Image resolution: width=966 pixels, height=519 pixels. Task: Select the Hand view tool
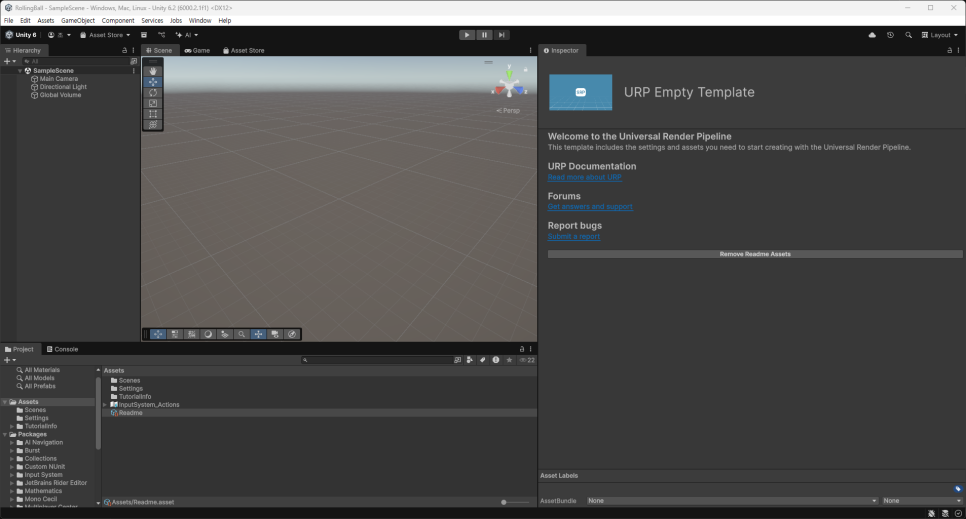coord(153,72)
